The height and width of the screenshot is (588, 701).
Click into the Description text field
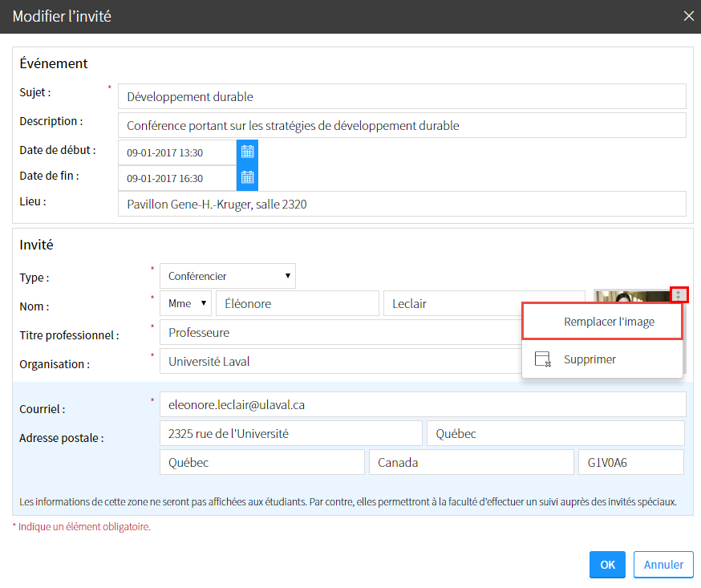(401, 125)
